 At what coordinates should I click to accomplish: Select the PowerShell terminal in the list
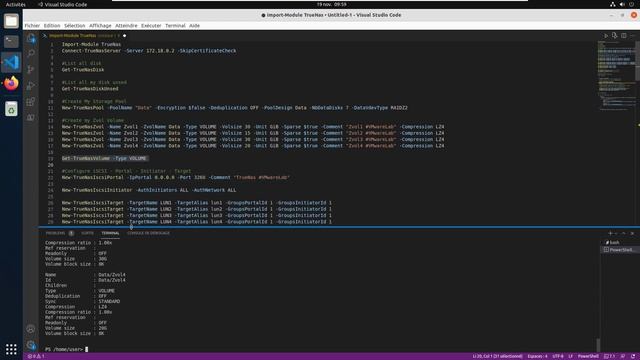pyautogui.click(x=619, y=250)
